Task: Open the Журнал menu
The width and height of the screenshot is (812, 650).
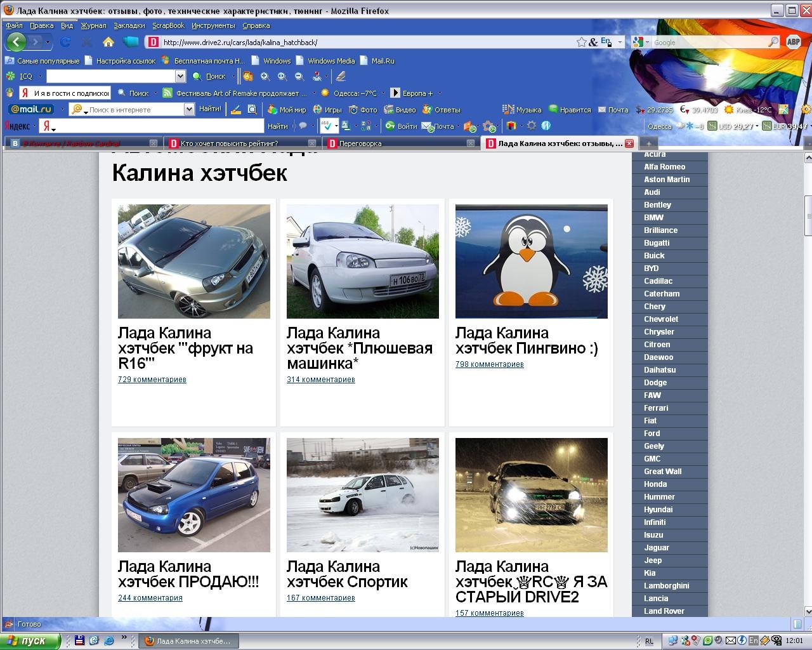Action: [x=93, y=25]
